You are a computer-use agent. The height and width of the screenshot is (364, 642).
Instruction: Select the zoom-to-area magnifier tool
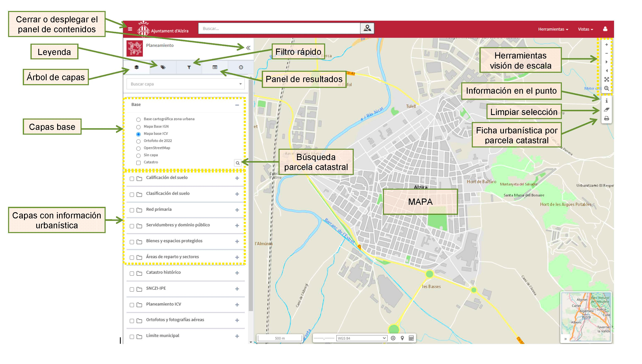[606, 88]
